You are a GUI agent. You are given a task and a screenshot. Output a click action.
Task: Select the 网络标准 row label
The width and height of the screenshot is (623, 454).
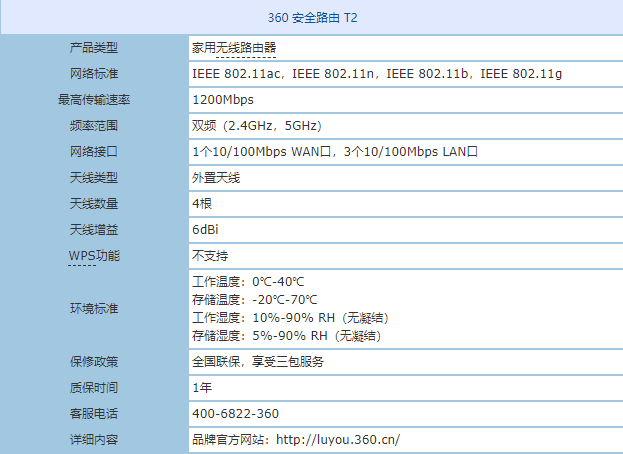(94, 74)
